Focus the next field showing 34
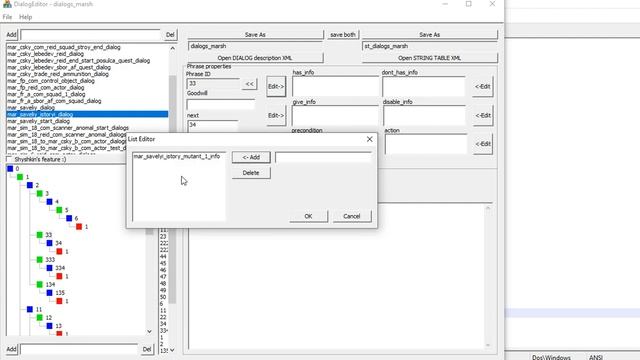Screen dimensions: 640x360 [x=212, y=125]
